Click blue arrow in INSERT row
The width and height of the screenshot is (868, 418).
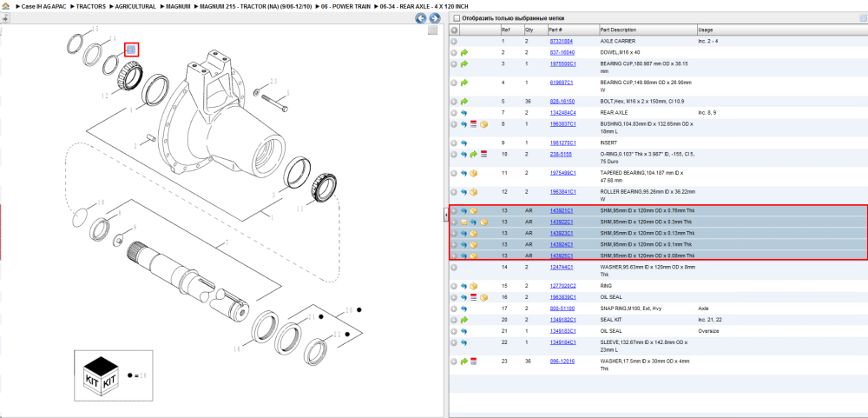pos(464,143)
